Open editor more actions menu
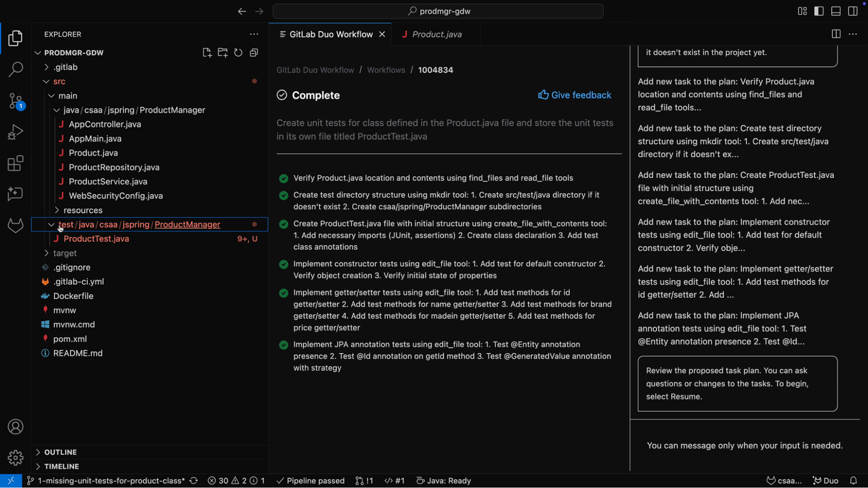The height and width of the screenshot is (488, 868). click(853, 34)
